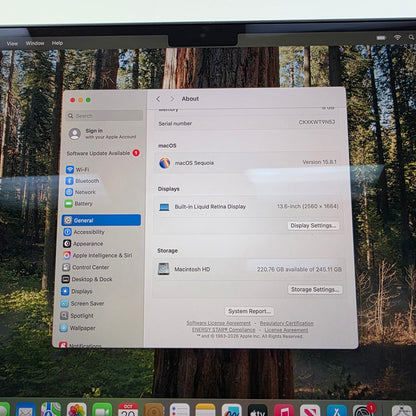Open Software Update Available notice
Image resolution: width=416 pixels, height=416 pixels.
tap(103, 153)
